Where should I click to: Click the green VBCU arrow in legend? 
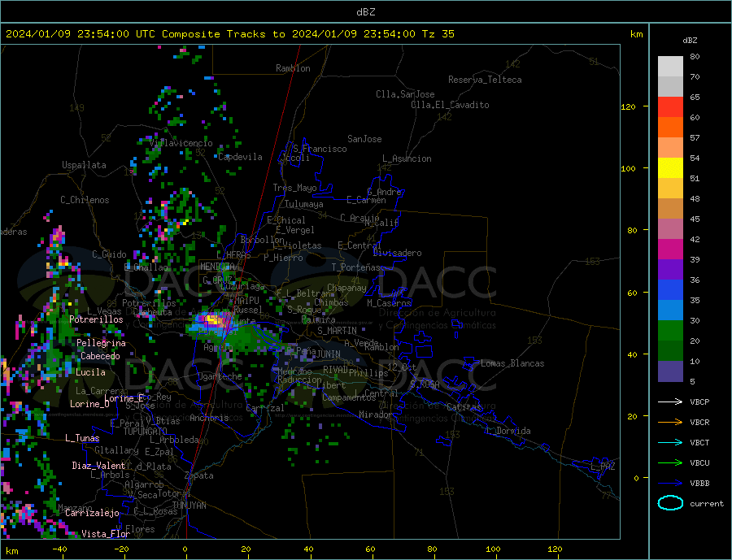coord(670,463)
